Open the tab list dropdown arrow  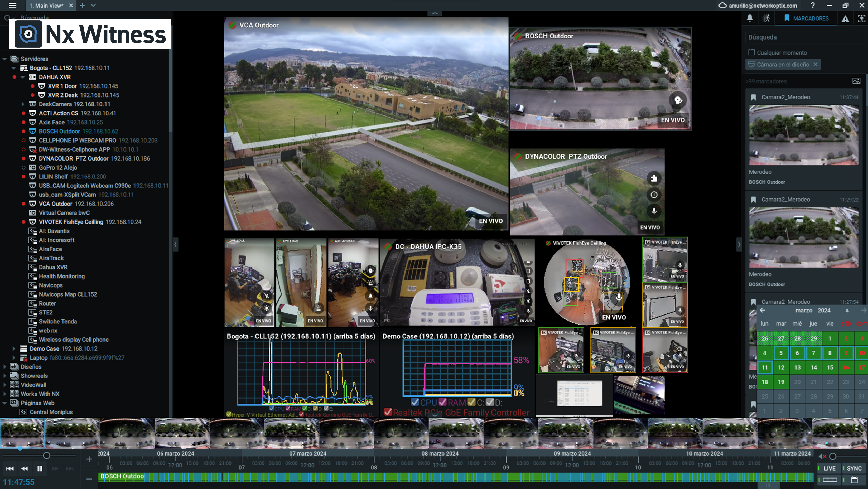(x=93, y=5)
